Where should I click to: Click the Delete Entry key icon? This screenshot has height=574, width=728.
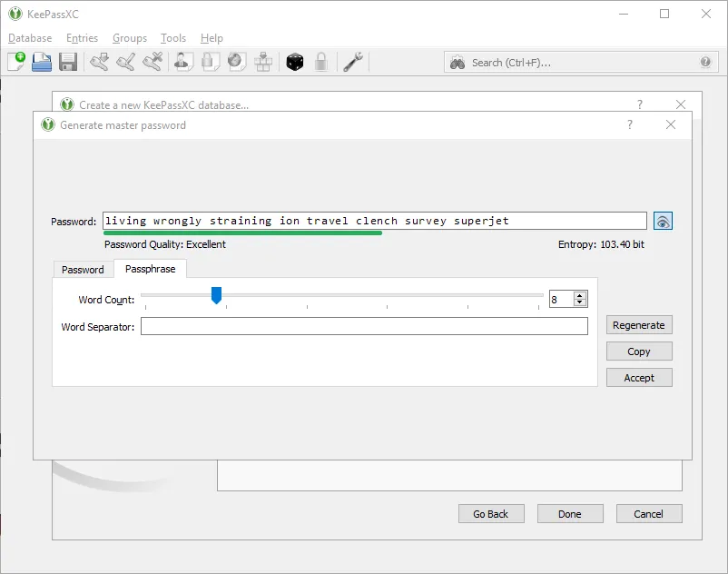click(x=152, y=62)
